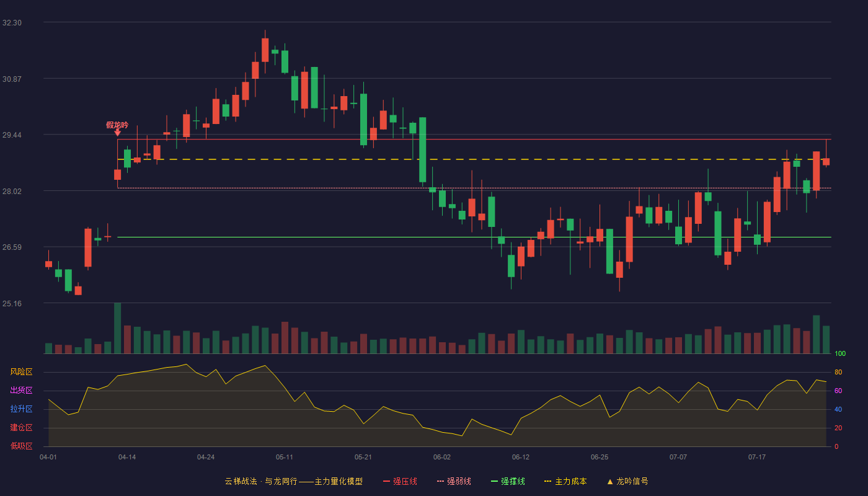Toggle the 强撑线 legend entry
The width and height of the screenshot is (868, 496).
[x=508, y=481]
